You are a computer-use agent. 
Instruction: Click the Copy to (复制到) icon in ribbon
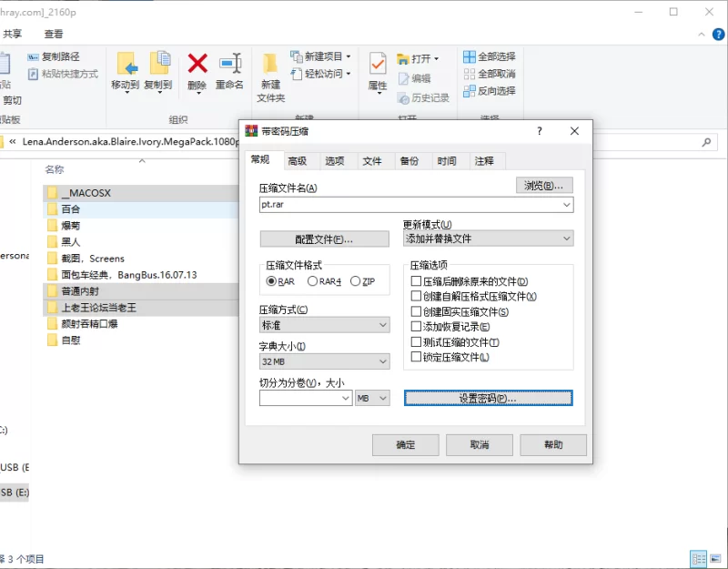point(159,64)
